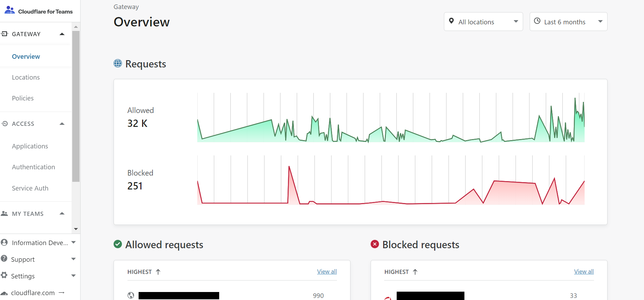The image size is (644, 300).
Task: Click the Allowed 32 K value
Action: tap(137, 123)
